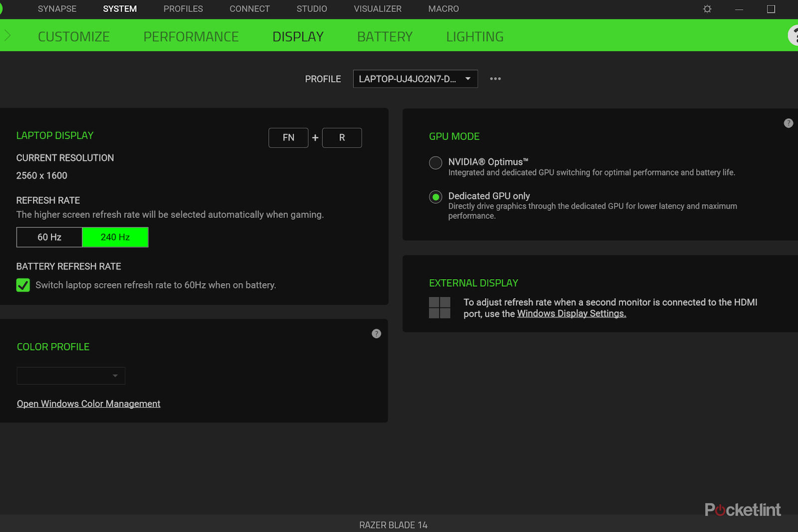The width and height of the screenshot is (798, 532).
Task: Open the LIGHTING tab
Action: click(474, 37)
